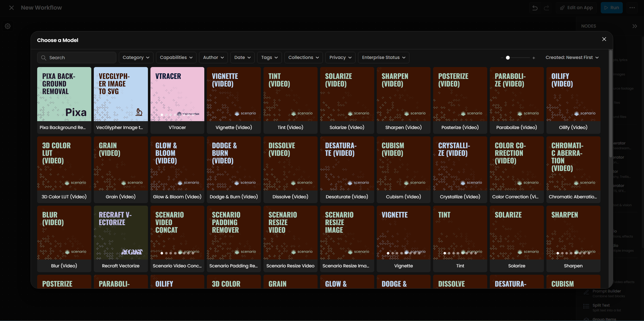Pick the Tint image model card

460,239
